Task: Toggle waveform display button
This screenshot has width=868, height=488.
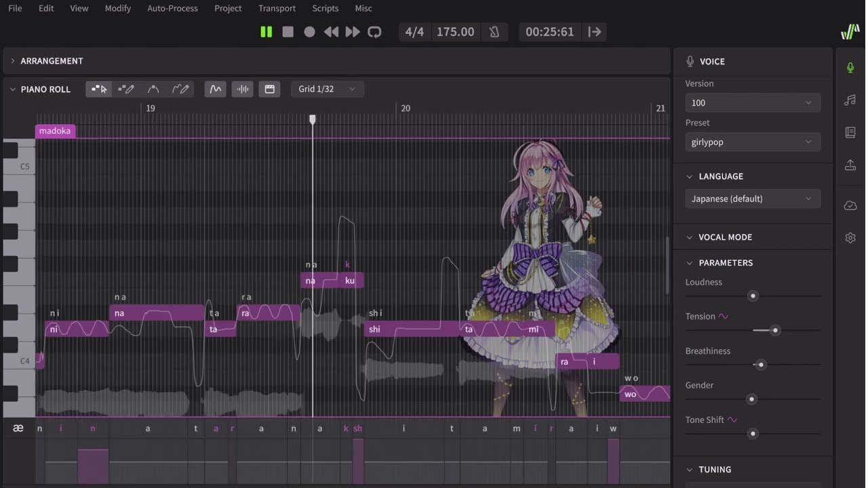Action: [243, 89]
